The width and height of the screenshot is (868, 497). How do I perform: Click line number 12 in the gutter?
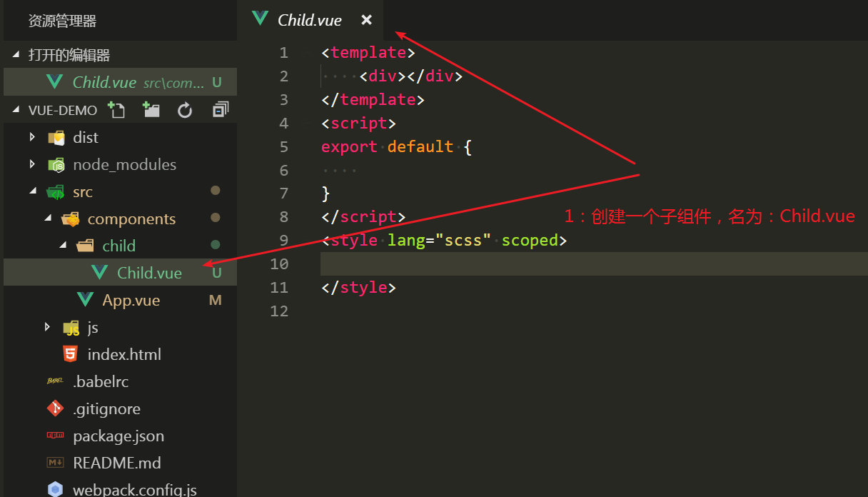coord(280,311)
